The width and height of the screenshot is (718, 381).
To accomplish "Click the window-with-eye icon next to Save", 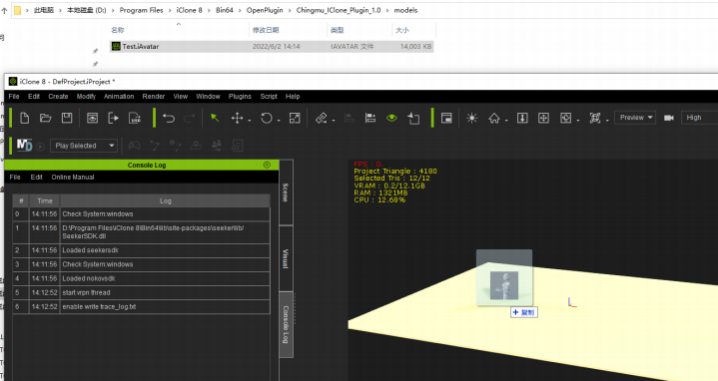I will point(92,118).
